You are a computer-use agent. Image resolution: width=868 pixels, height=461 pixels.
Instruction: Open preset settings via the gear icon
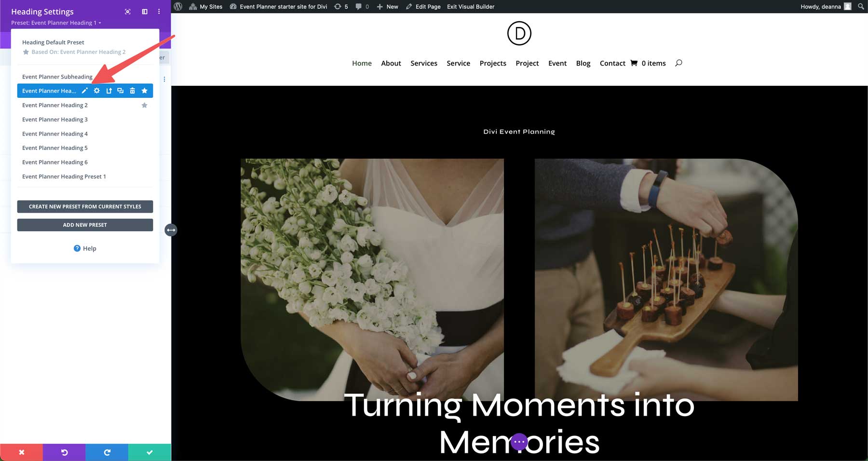tap(96, 91)
